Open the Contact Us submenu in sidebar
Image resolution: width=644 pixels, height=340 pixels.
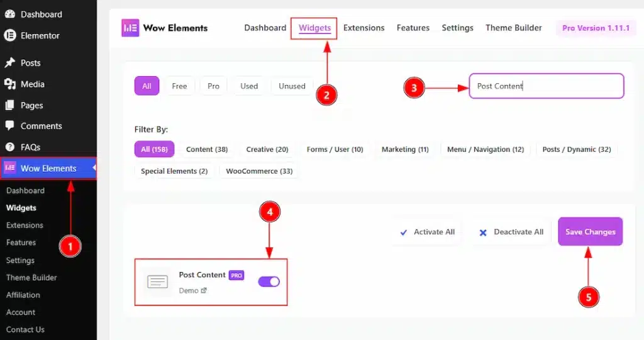tap(25, 329)
